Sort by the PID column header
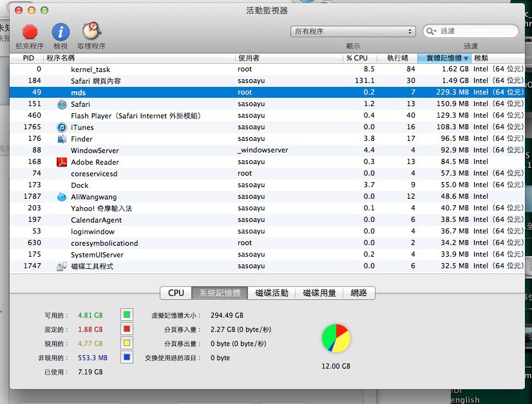532x404 pixels. tap(27, 58)
